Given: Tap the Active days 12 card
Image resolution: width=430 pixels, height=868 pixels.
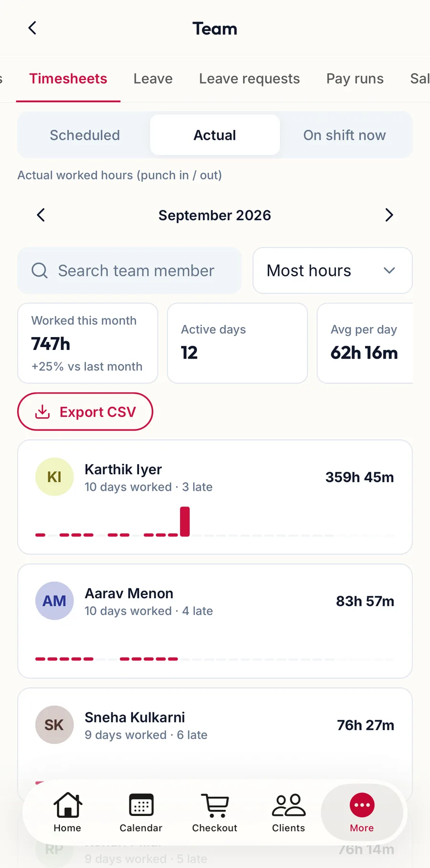Looking at the screenshot, I should pos(237,343).
